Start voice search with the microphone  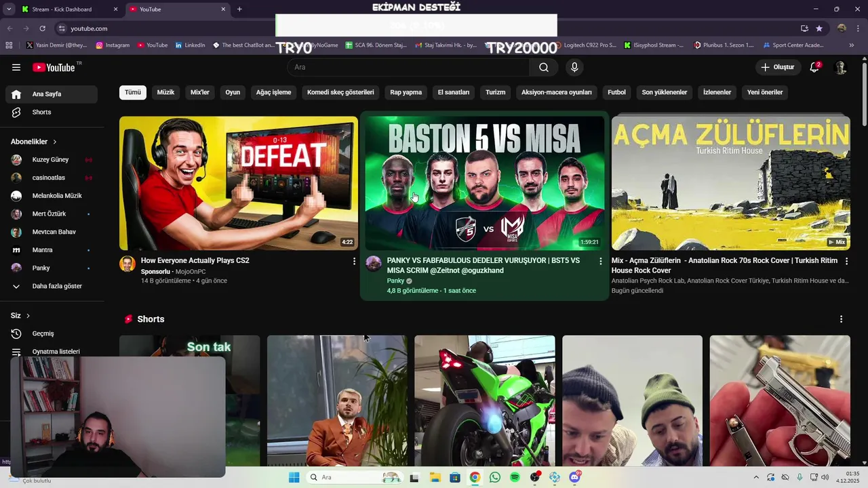pyautogui.click(x=574, y=67)
